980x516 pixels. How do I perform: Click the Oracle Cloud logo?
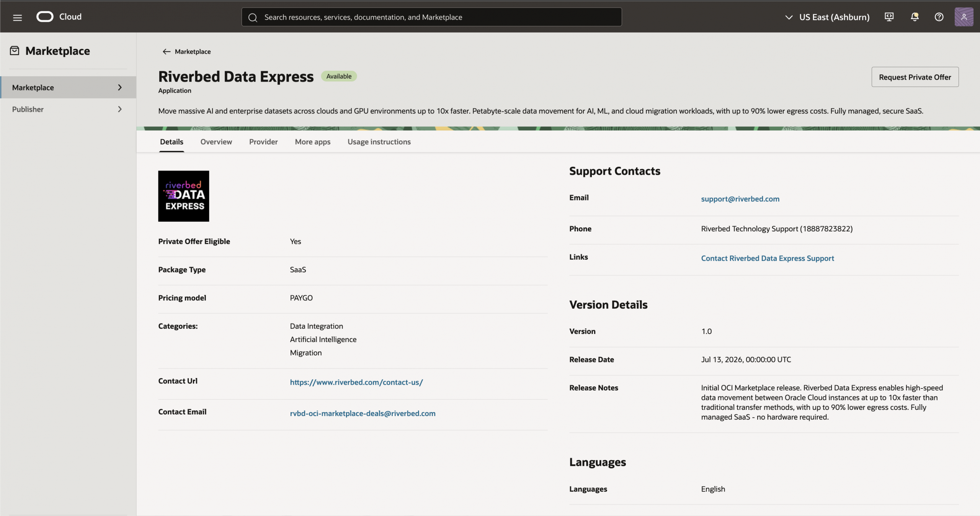[45, 17]
